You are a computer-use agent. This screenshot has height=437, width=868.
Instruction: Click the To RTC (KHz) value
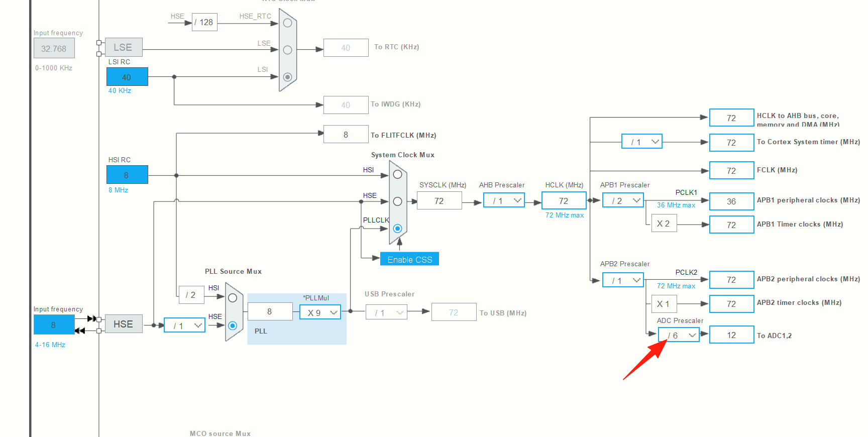[346, 48]
